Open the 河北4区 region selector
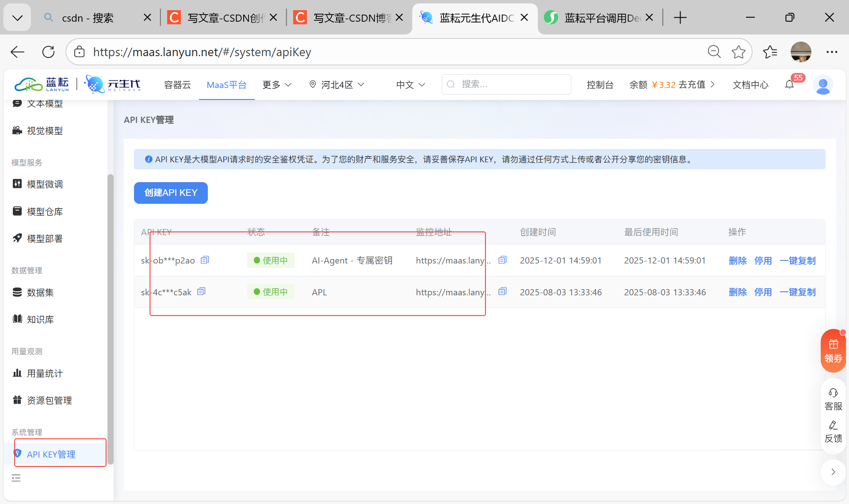Viewport: 849px width, 504px height. [337, 84]
